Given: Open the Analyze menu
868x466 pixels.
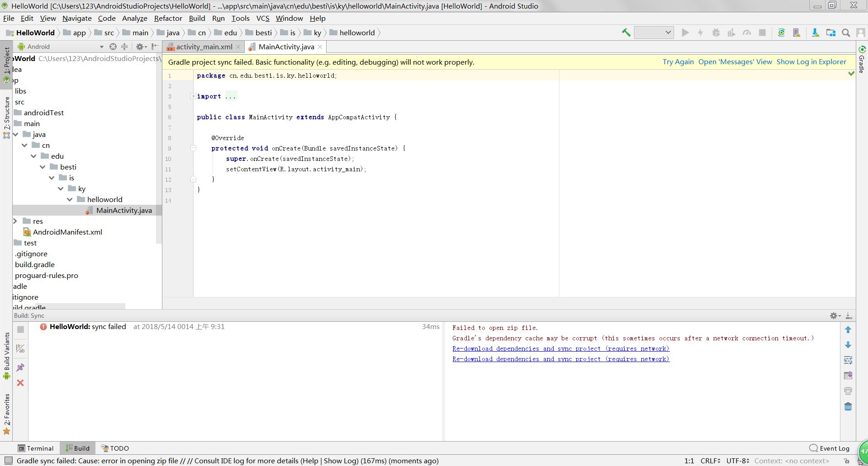Looking at the screenshot, I should [x=134, y=18].
